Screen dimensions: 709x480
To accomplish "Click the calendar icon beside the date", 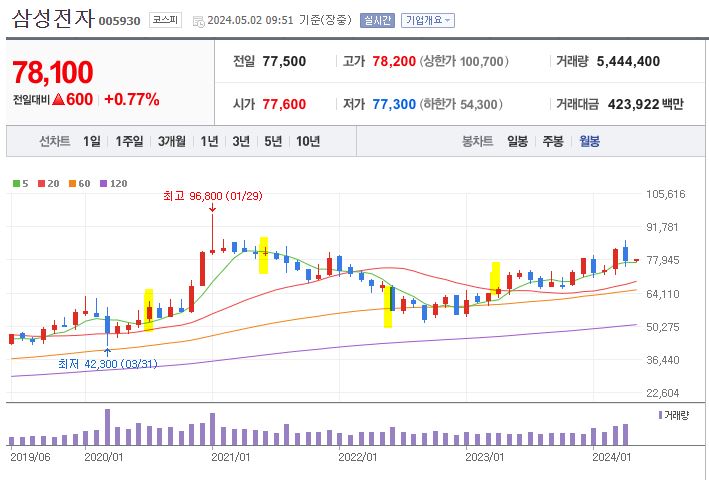I will [199, 21].
